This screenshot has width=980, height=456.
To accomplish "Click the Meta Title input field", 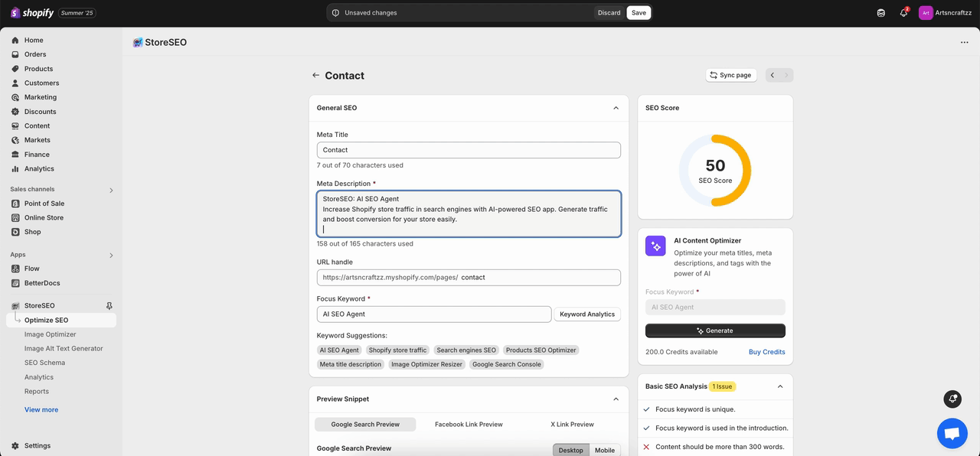I will coord(469,150).
